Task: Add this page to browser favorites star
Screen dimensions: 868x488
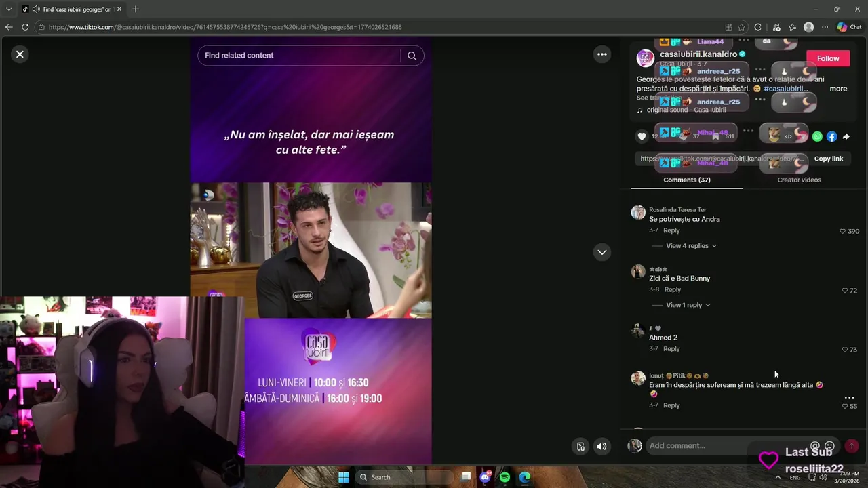Action: tap(742, 27)
